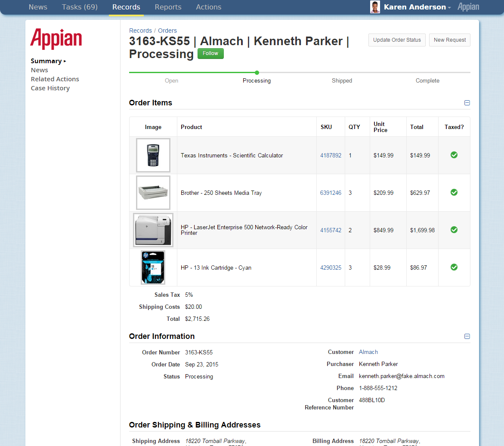Click the Product column header
This screenshot has height=446, width=504.
tap(192, 127)
